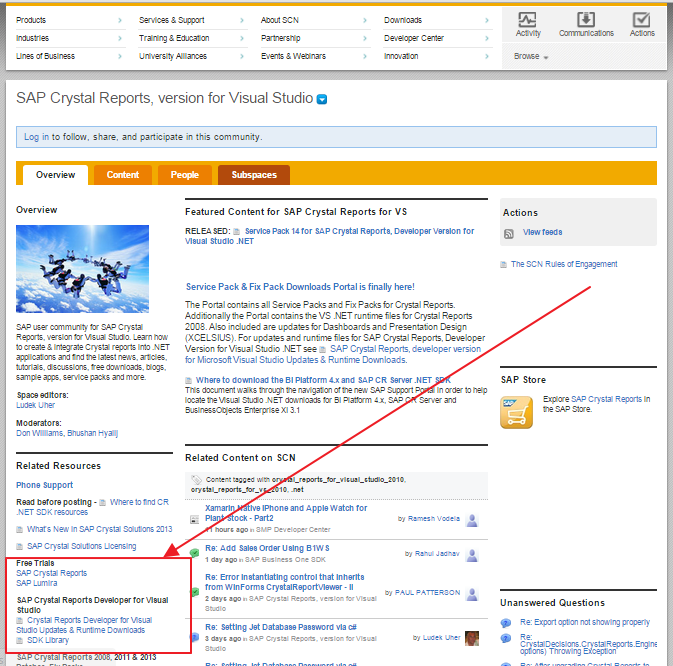Open Where to find CR .NET SDK resources

[x=93, y=507]
